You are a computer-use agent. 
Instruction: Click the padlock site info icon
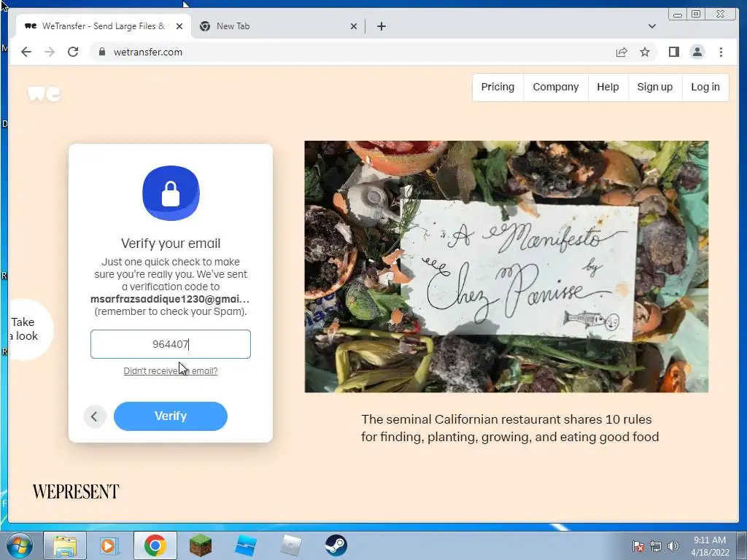[102, 52]
